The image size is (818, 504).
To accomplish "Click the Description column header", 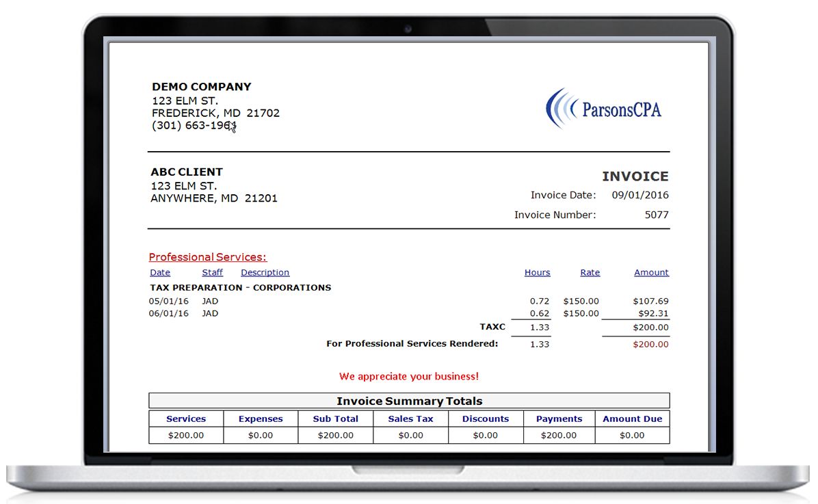I will (x=265, y=272).
